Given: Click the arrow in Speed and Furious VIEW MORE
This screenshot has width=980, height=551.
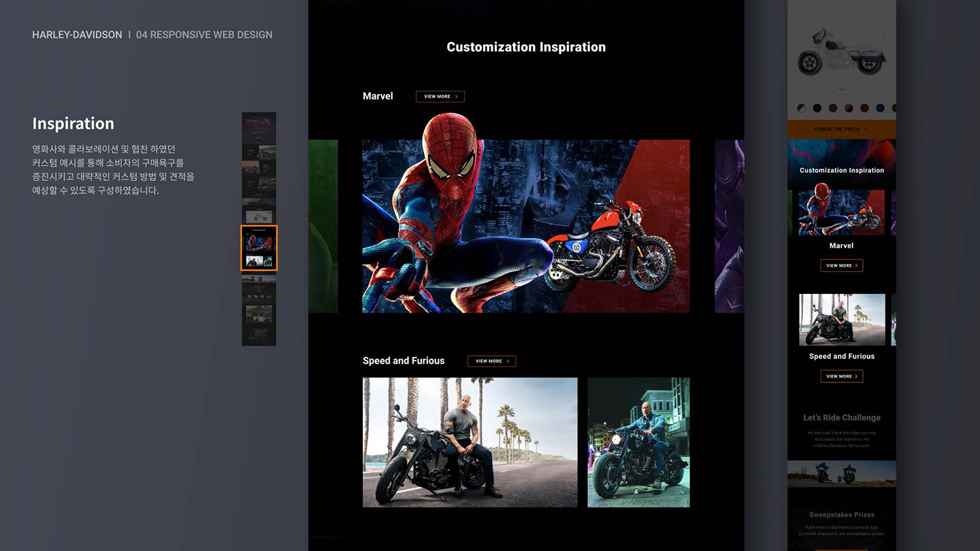Looking at the screenshot, I should pyautogui.click(x=508, y=361).
